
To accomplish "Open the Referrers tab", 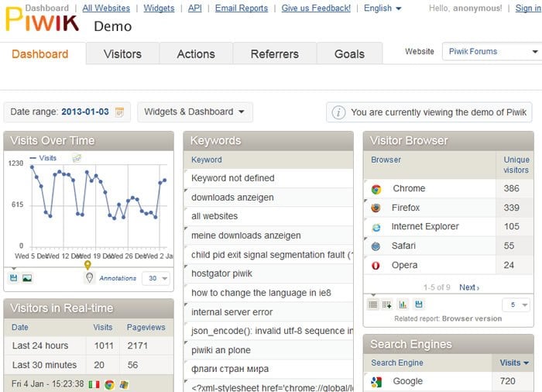I will (274, 54).
